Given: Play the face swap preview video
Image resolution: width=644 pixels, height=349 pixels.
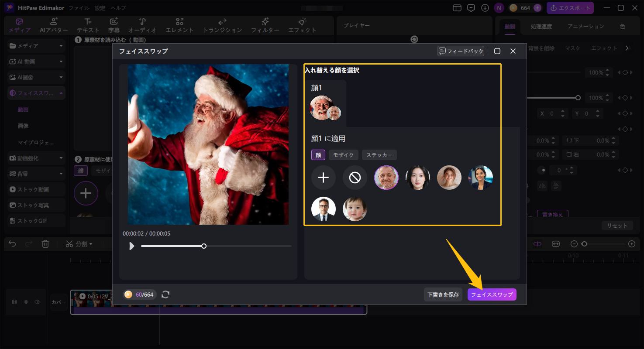Looking at the screenshot, I should coord(131,246).
